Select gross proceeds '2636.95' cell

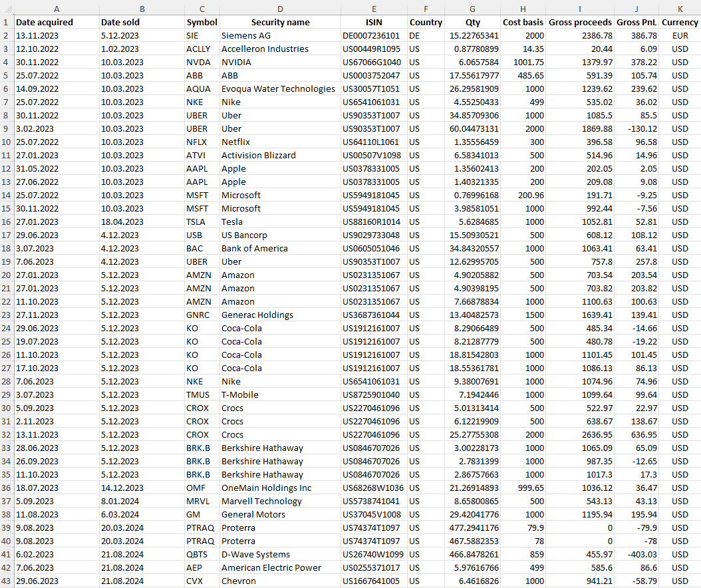580,434
